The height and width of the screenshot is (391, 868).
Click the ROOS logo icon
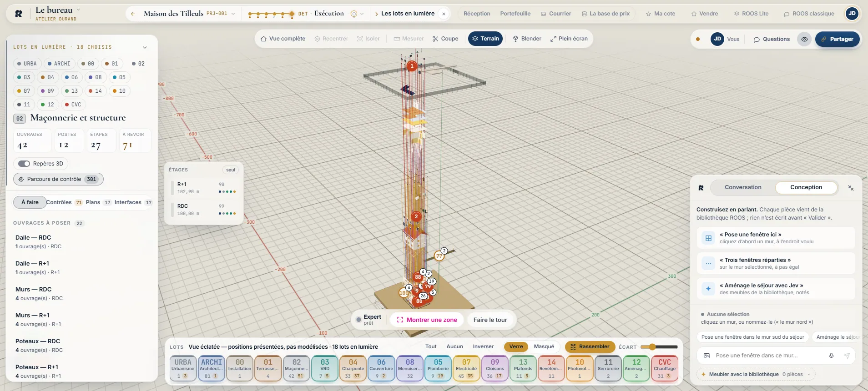(19, 14)
